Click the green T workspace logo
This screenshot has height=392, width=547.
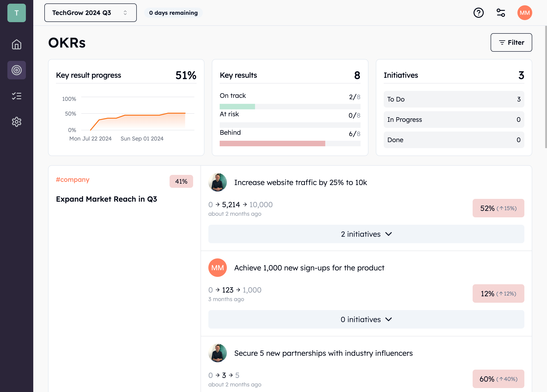coord(16,13)
